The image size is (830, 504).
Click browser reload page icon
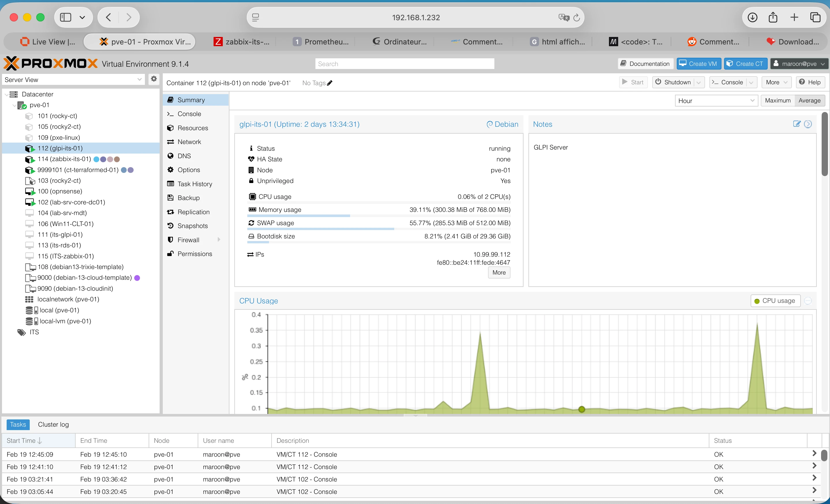pyautogui.click(x=576, y=18)
